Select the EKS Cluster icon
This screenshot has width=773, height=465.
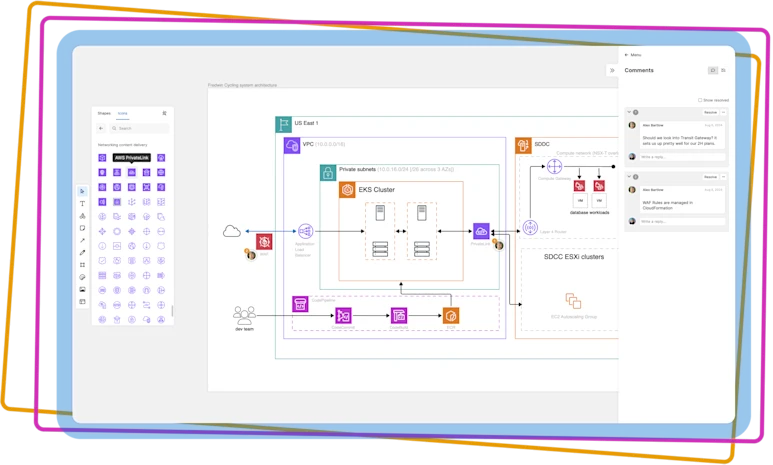(347, 190)
